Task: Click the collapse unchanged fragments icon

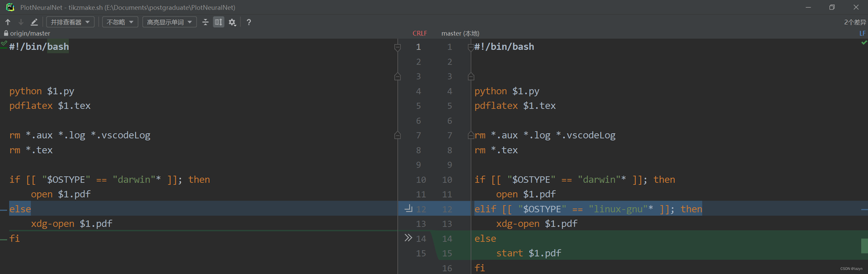Action: 206,22
